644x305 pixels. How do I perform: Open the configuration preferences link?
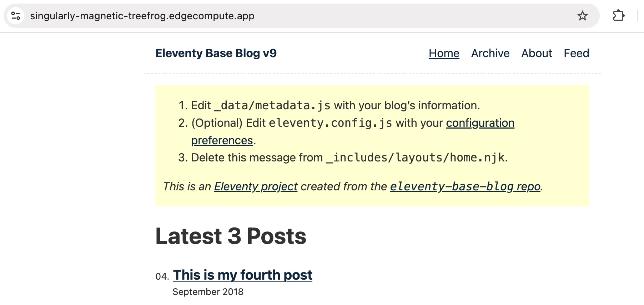tap(480, 123)
